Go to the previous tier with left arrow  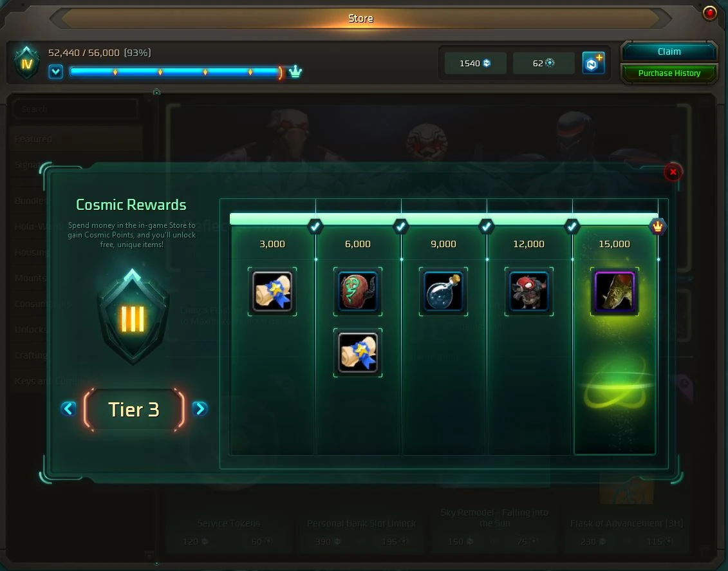[x=68, y=409]
